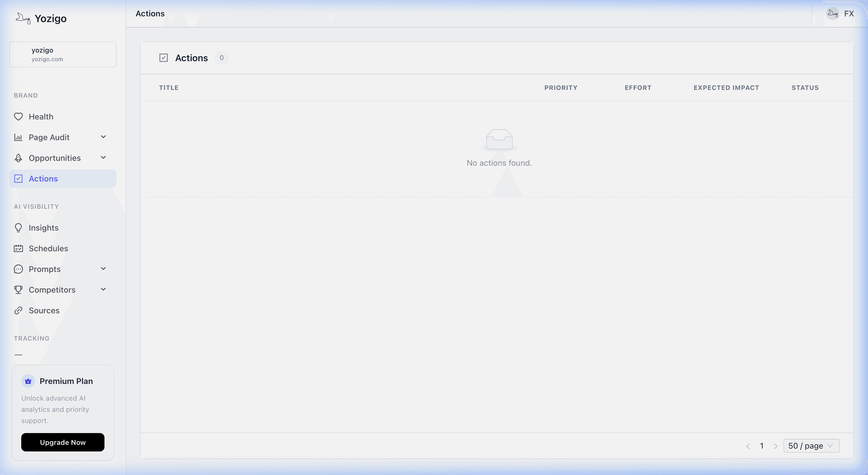868x475 pixels.
Task: Toggle the Actions select-all checkbox
Action: click(x=164, y=58)
